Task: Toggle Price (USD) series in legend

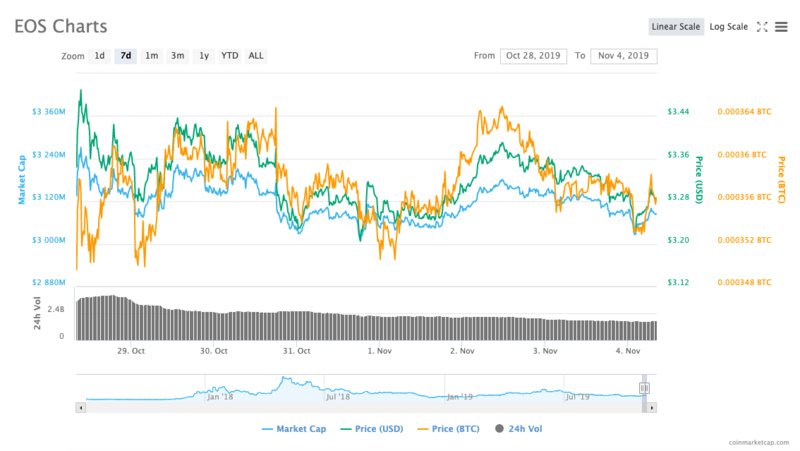Action: coord(371,429)
